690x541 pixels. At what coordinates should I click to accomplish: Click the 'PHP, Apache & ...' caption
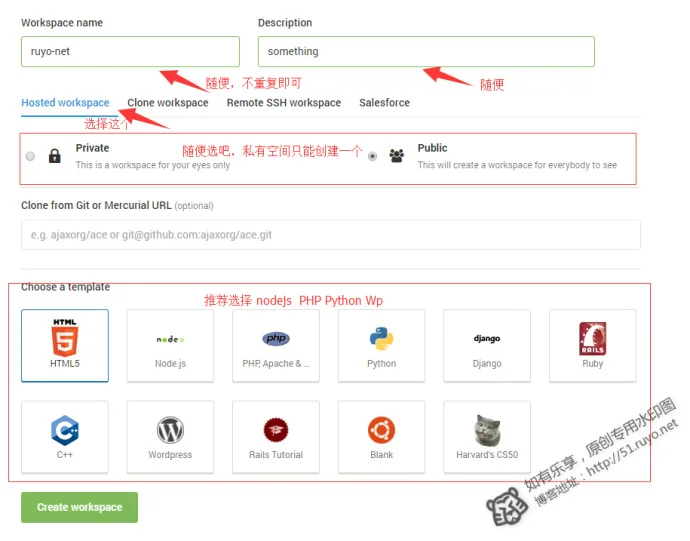[x=276, y=364]
